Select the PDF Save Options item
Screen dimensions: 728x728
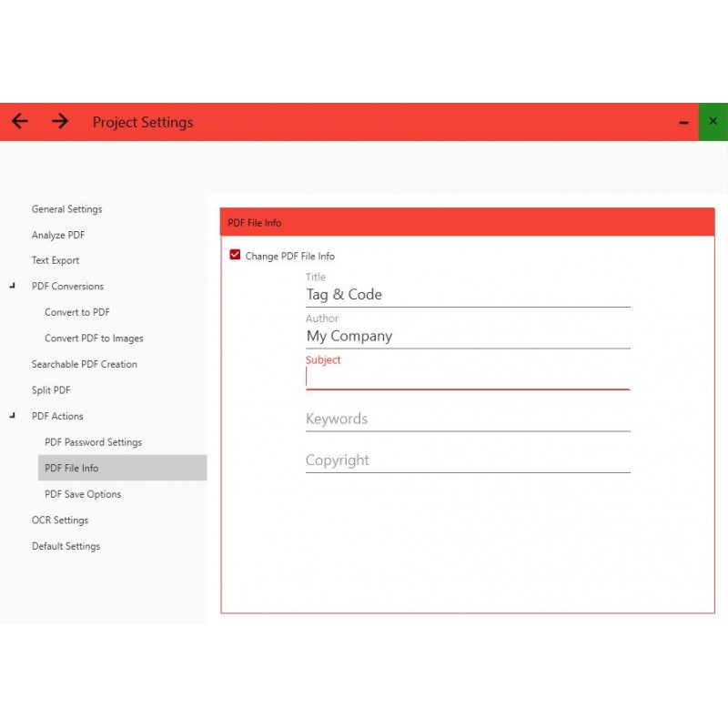click(83, 494)
